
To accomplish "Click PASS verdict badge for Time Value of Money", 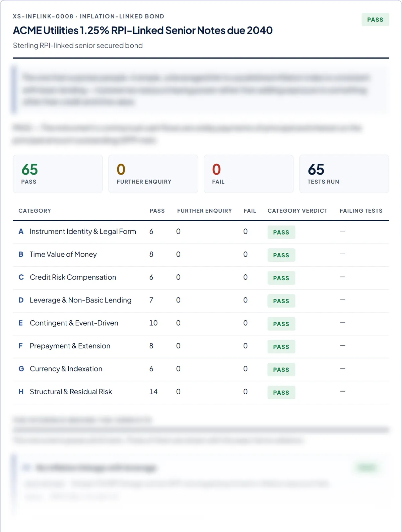I will pos(281,255).
